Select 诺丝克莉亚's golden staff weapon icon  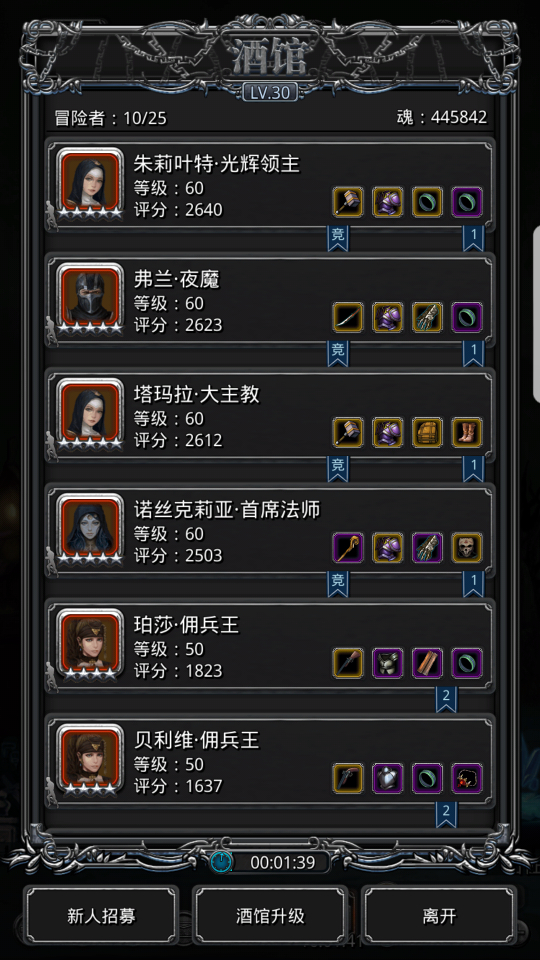(348, 548)
